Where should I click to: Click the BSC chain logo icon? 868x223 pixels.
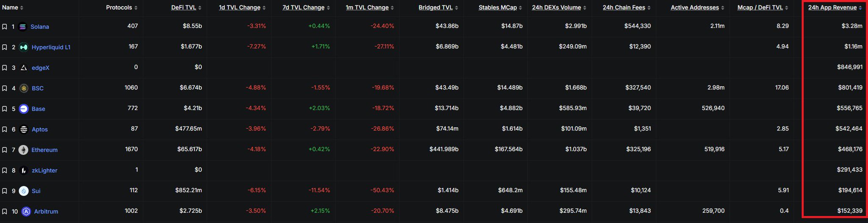pyautogui.click(x=24, y=88)
